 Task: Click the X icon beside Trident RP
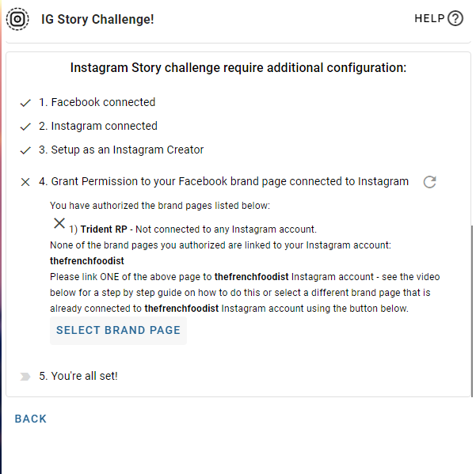click(x=59, y=223)
